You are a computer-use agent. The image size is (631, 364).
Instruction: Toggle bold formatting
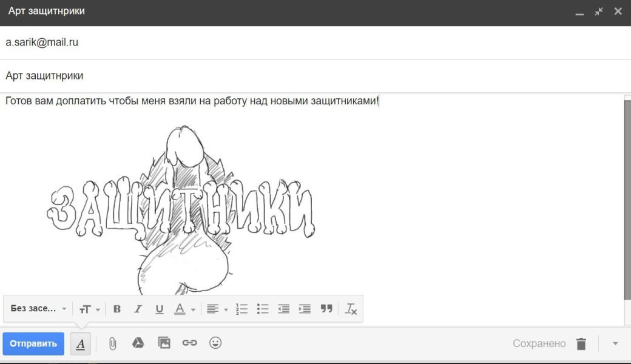pos(117,309)
